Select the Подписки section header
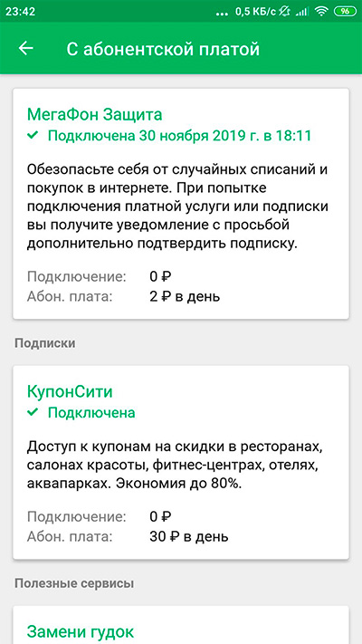 [45, 343]
